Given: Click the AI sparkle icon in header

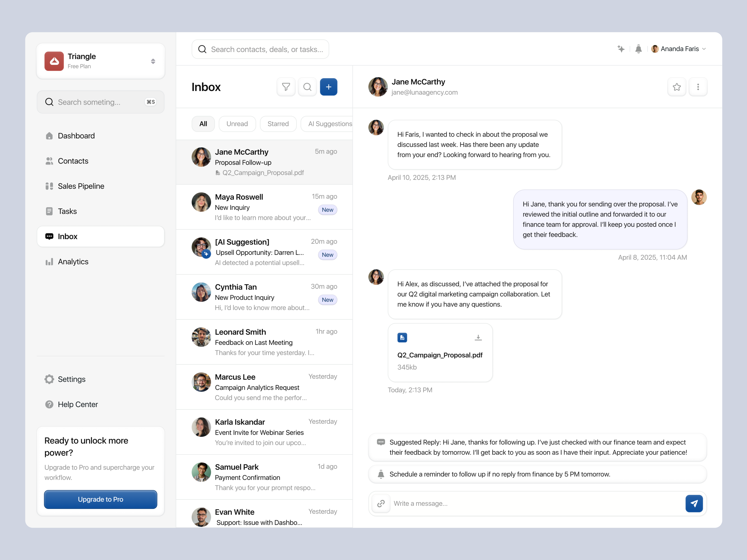Looking at the screenshot, I should pos(621,49).
